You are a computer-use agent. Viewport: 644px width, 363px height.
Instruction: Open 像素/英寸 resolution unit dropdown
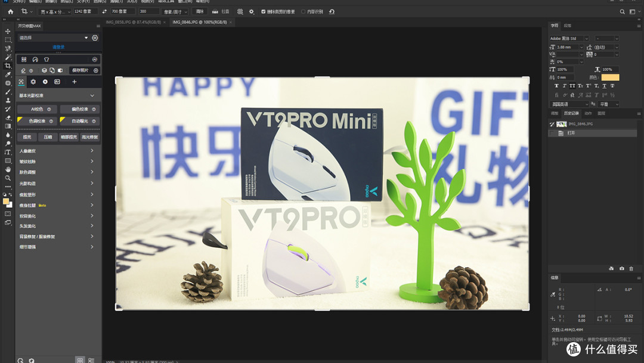click(x=175, y=12)
